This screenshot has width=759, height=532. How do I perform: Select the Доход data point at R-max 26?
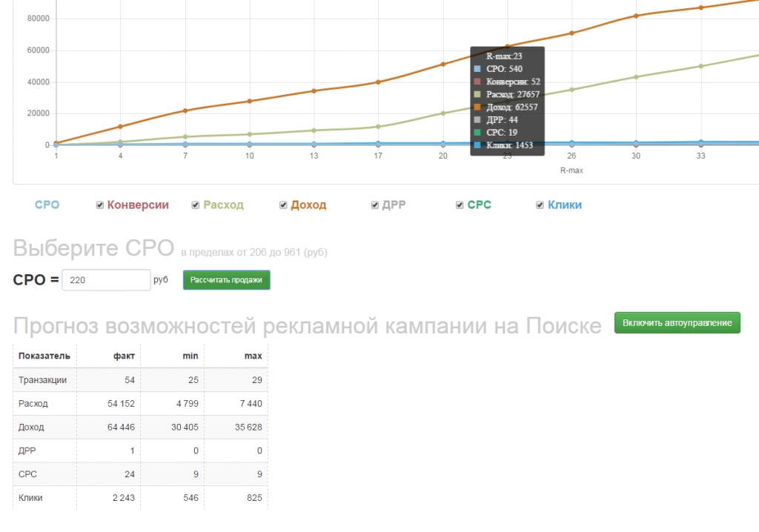coord(571,33)
